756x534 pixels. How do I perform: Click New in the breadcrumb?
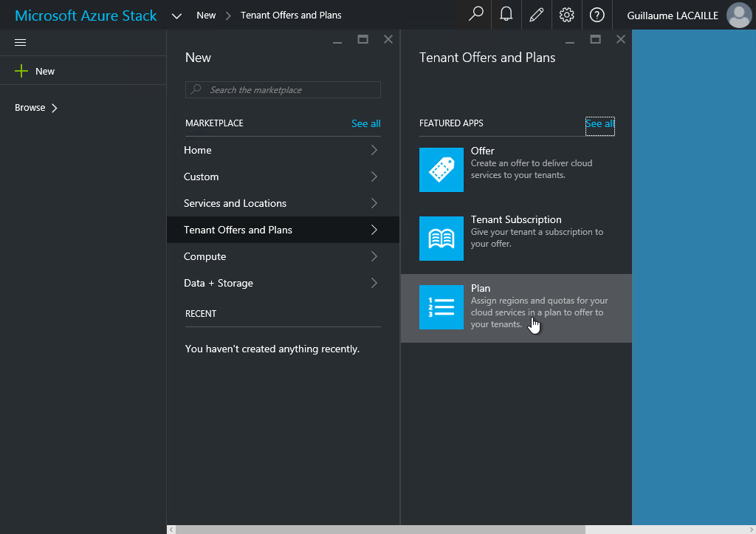click(206, 15)
